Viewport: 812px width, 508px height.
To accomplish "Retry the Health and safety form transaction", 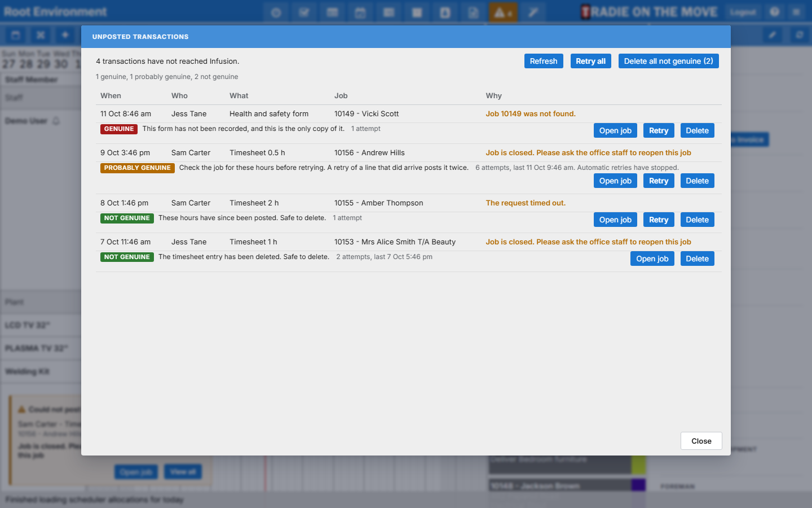I will [659, 130].
